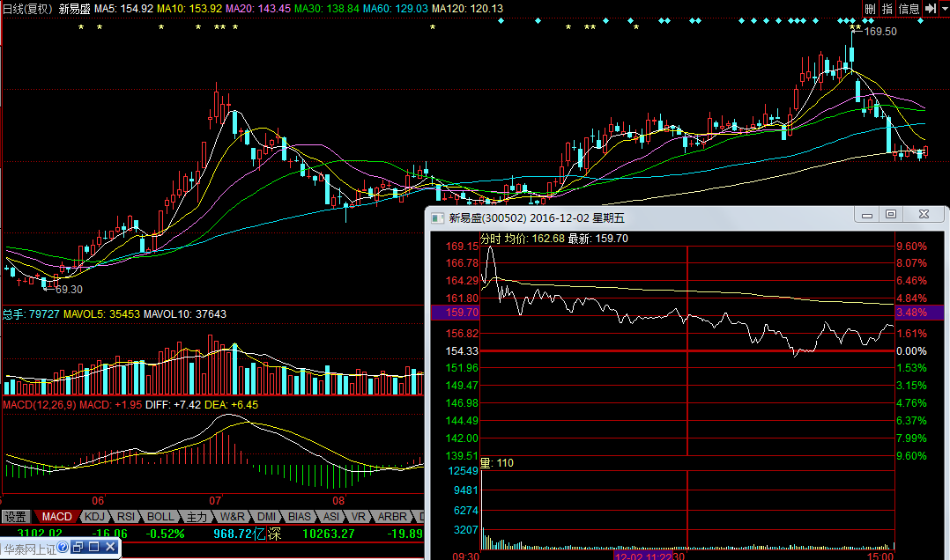Click the 169.50 high price label
The width and height of the screenshot is (950, 560).
[x=880, y=32]
